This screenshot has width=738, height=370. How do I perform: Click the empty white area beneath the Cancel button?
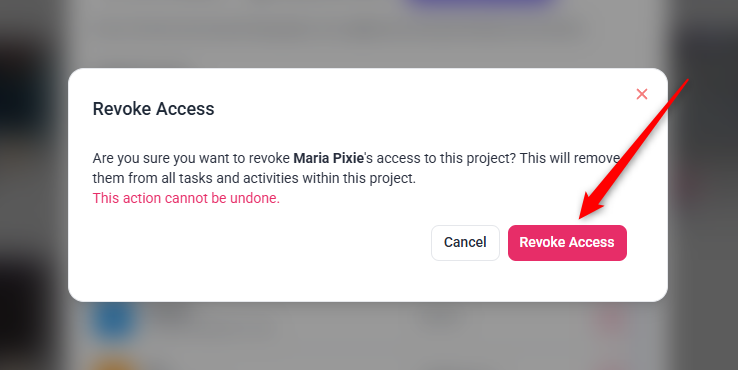[465, 281]
